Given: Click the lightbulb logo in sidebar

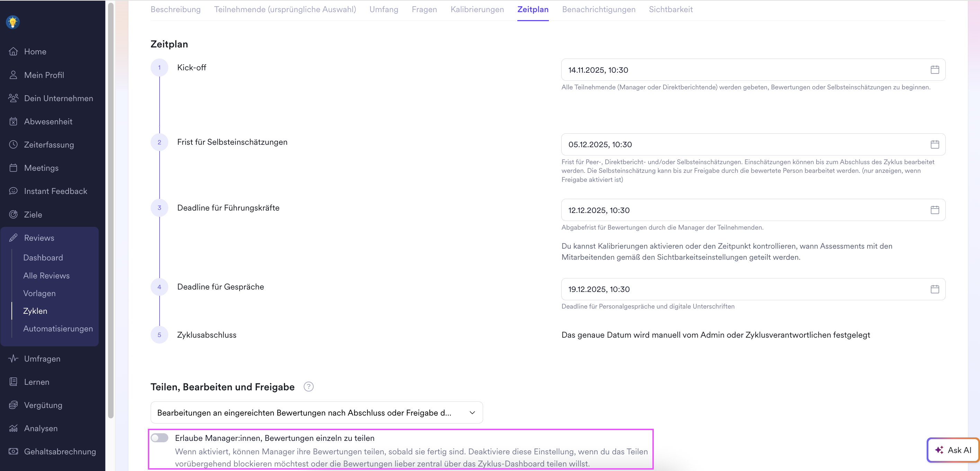Looking at the screenshot, I should click(x=13, y=22).
